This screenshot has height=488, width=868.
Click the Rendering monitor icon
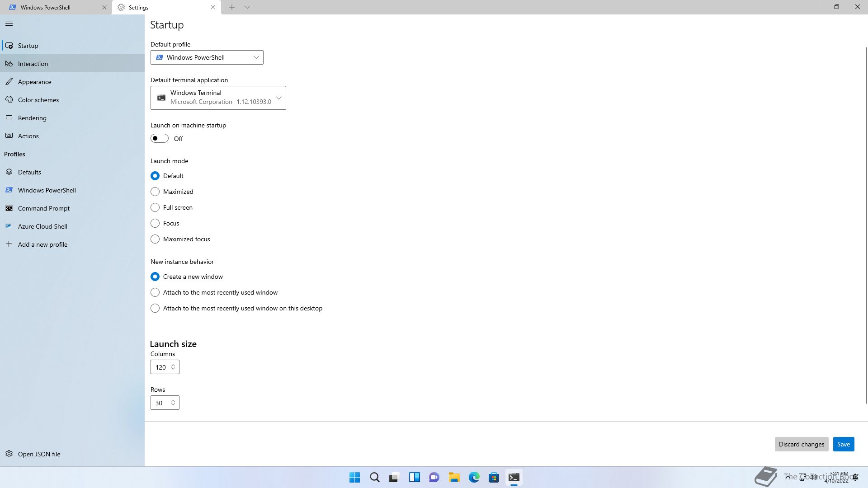pos(9,118)
